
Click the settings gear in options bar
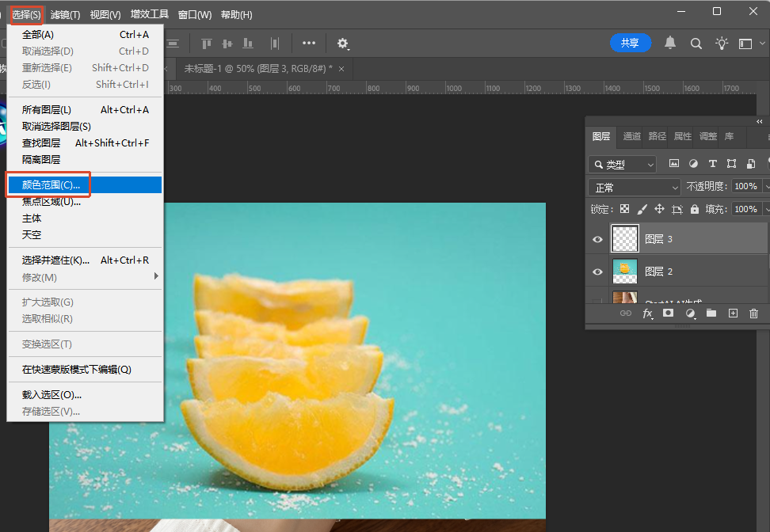[343, 44]
